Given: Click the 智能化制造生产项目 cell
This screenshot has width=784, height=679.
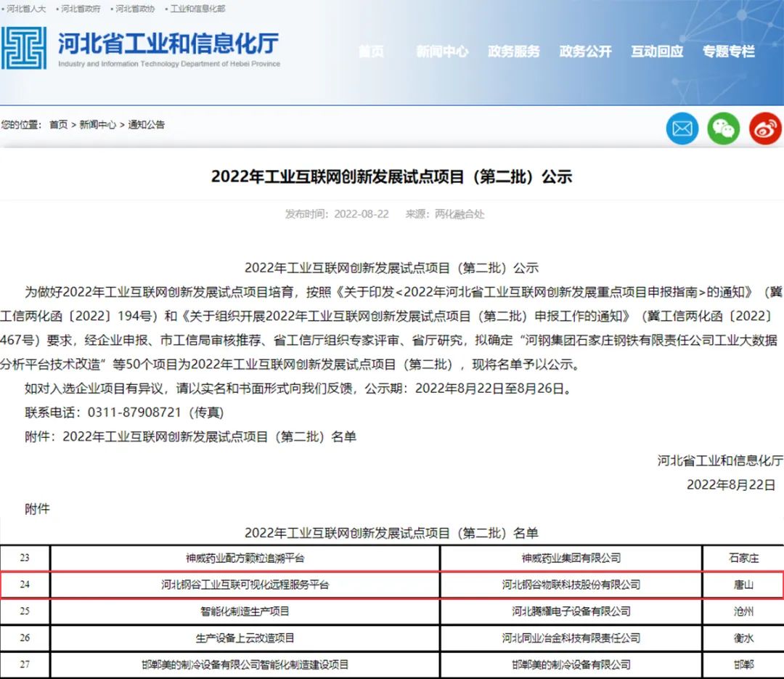Looking at the screenshot, I should [245, 611].
